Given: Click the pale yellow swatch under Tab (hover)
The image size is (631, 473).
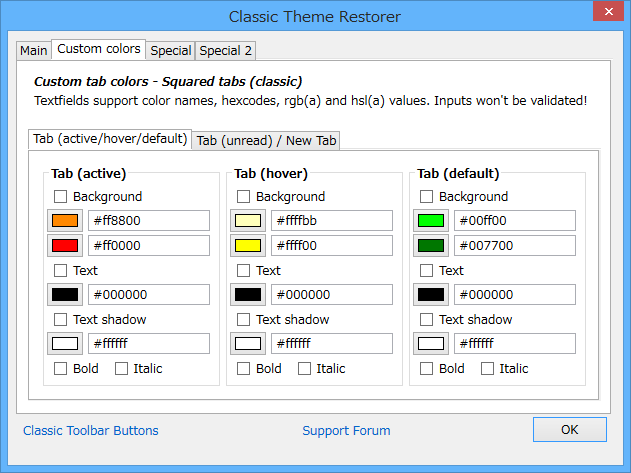Looking at the screenshot, I should [x=248, y=221].
